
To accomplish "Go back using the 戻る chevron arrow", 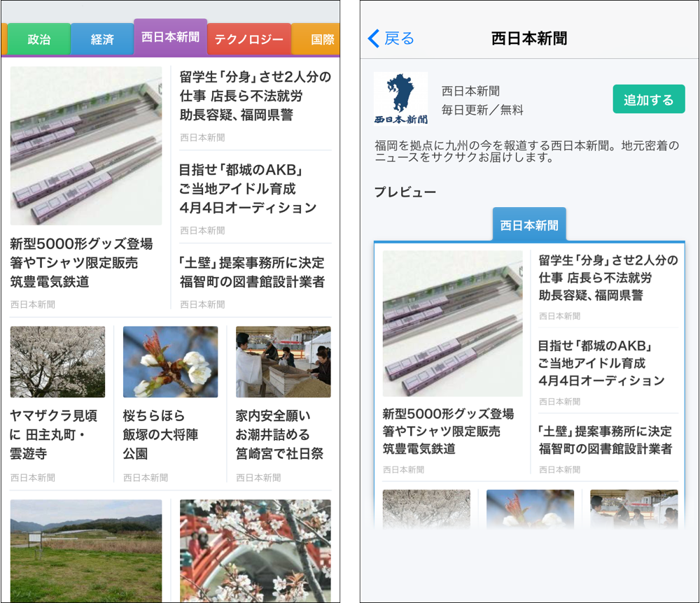I will click(x=374, y=38).
